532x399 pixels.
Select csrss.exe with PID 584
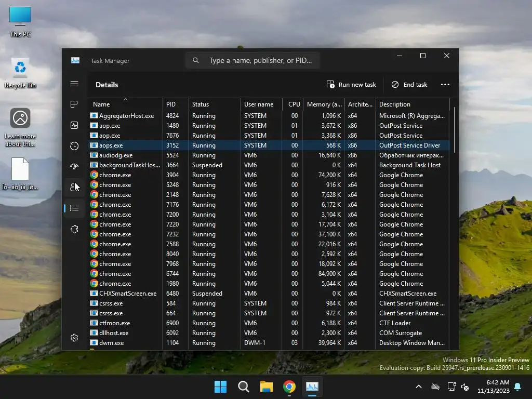point(270,303)
